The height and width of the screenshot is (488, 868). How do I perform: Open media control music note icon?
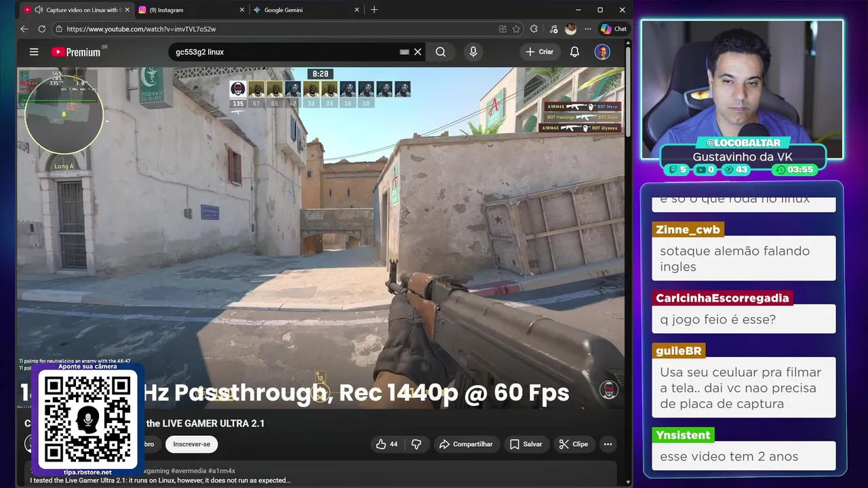click(553, 29)
